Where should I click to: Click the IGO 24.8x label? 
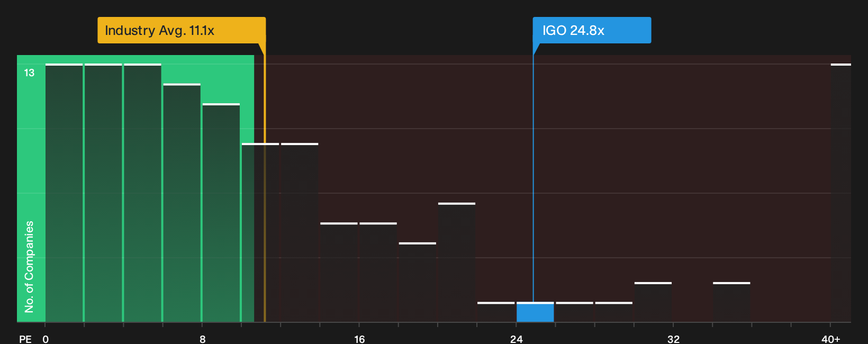click(x=592, y=30)
